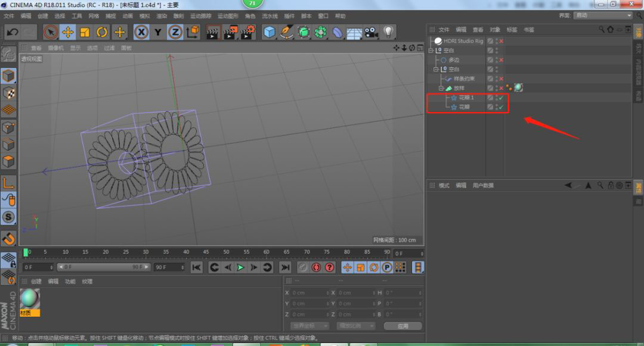Open the viewport 摄像机 menu
Viewport: 644px width, 346px height.
pos(55,48)
